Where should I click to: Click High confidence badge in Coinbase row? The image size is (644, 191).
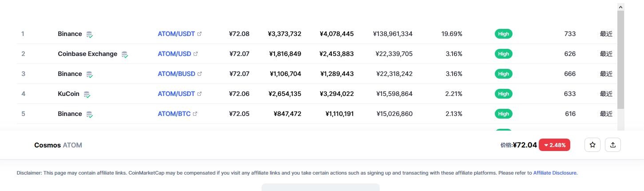(503, 54)
